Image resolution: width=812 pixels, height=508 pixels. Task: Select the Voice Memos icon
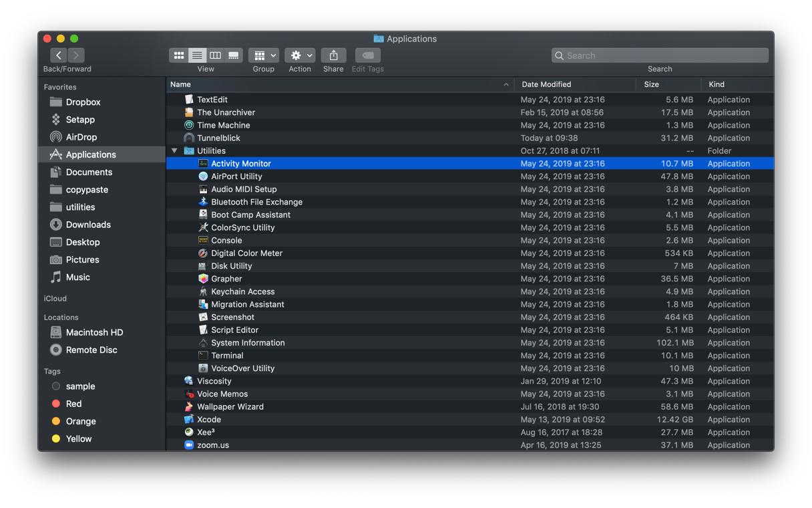tap(189, 394)
